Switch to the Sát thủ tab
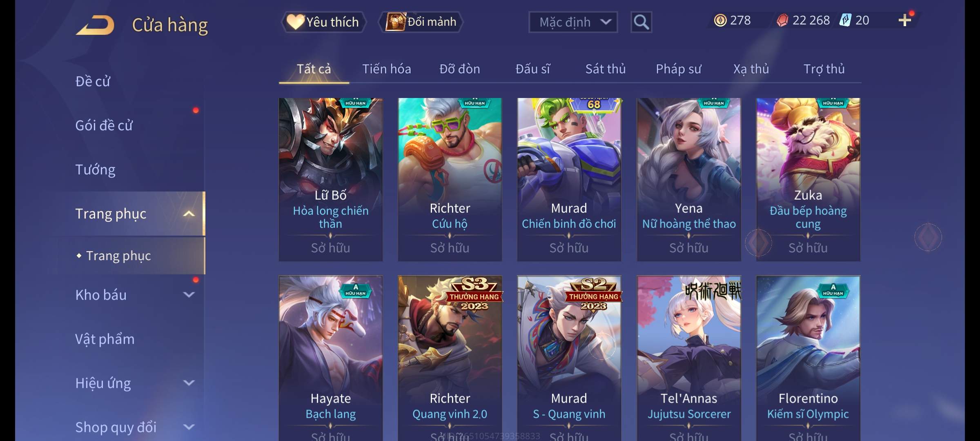This screenshot has width=980, height=441. pyautogui.click(x=606, y=69)
